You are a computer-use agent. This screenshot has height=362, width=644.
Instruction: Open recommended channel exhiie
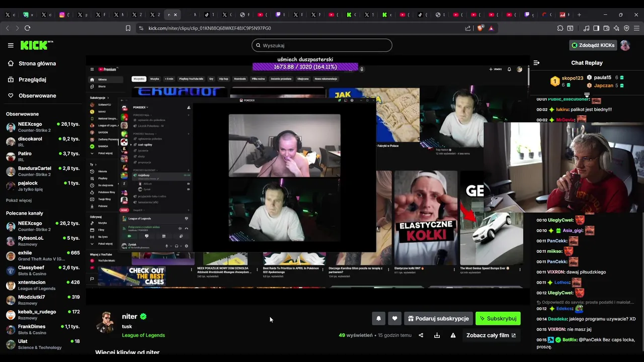click(x=42, y=255)
